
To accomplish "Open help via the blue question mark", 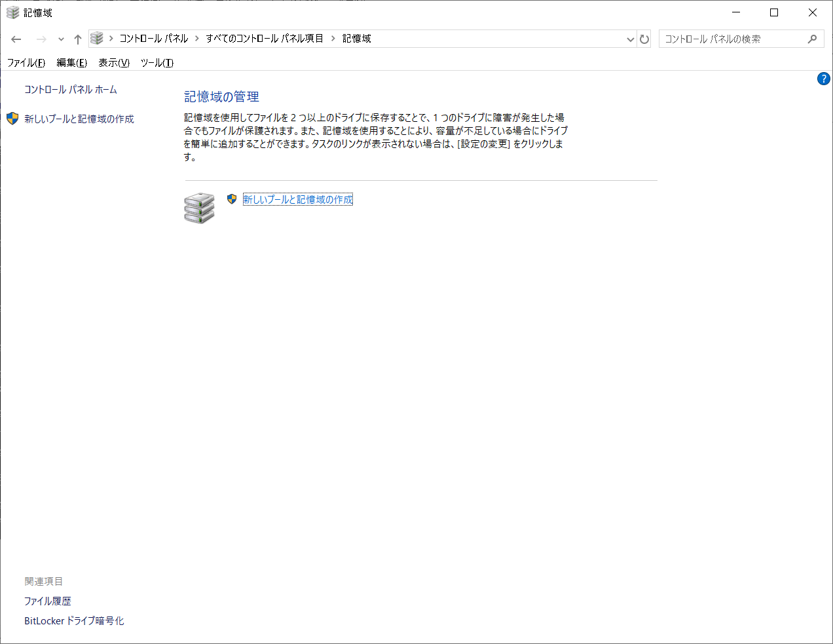I will pos(824,79).
